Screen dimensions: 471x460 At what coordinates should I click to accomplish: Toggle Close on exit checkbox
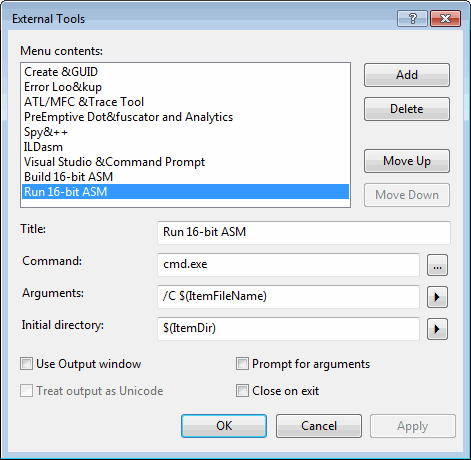point(242,391)
